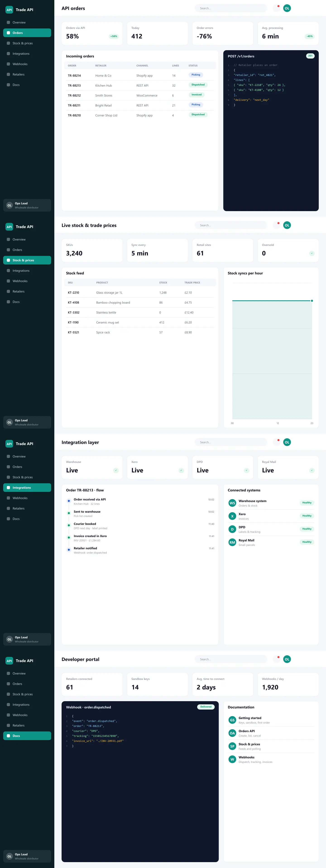Click the X icon beside Xero in Connected systems
The width and height of the screenshot is (326, 868).
pyautogui.click(x=232, y=516)
